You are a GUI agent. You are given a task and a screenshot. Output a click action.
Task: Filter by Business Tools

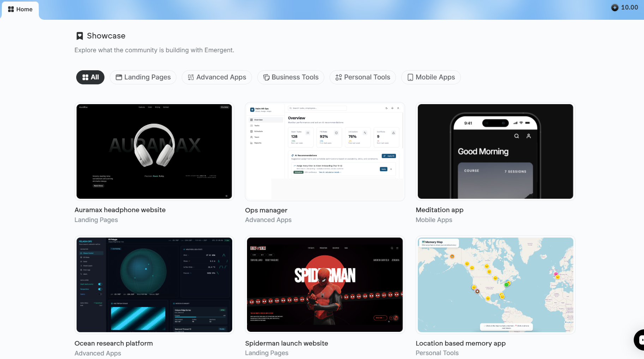291,77
